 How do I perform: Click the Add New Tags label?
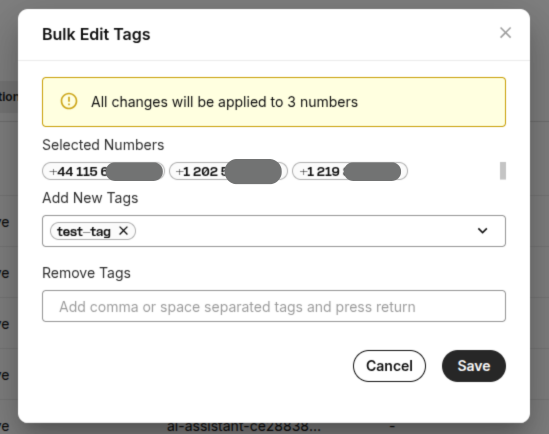90,198
